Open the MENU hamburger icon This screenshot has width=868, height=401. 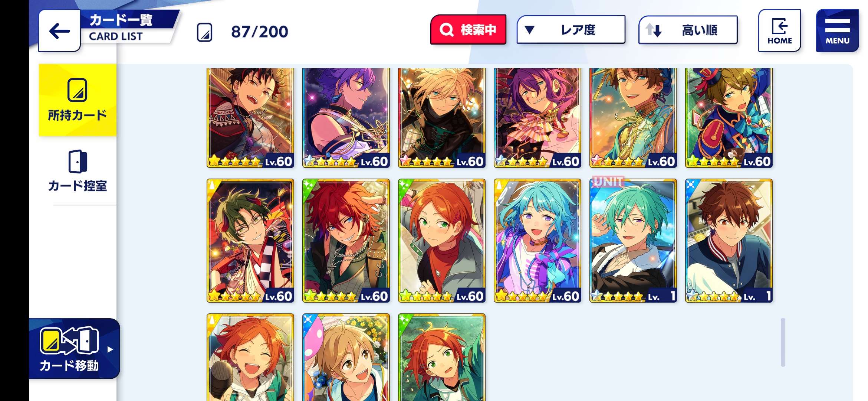pyautogui.click(x=837, y=31)
